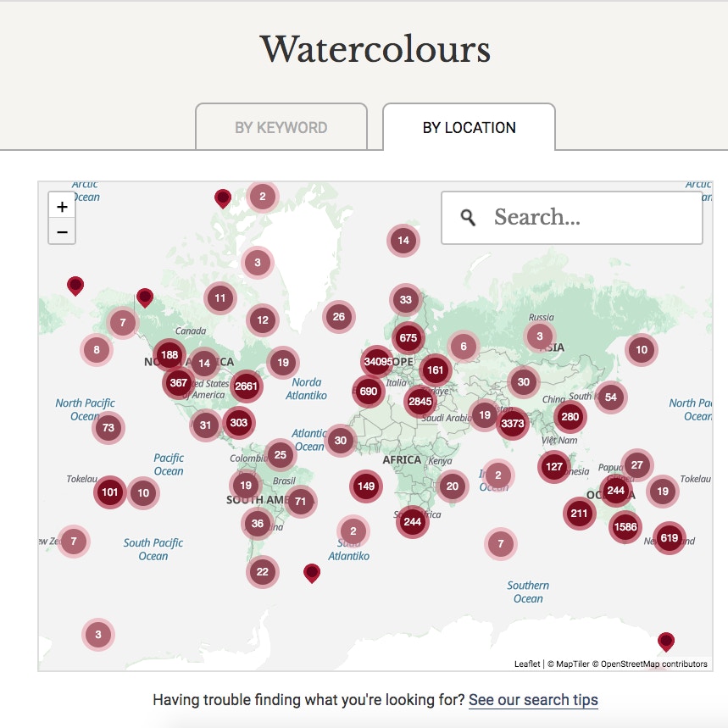Open the 367 cluster marker
This screenshot has height=728, width=728.
tap(179, 382)
